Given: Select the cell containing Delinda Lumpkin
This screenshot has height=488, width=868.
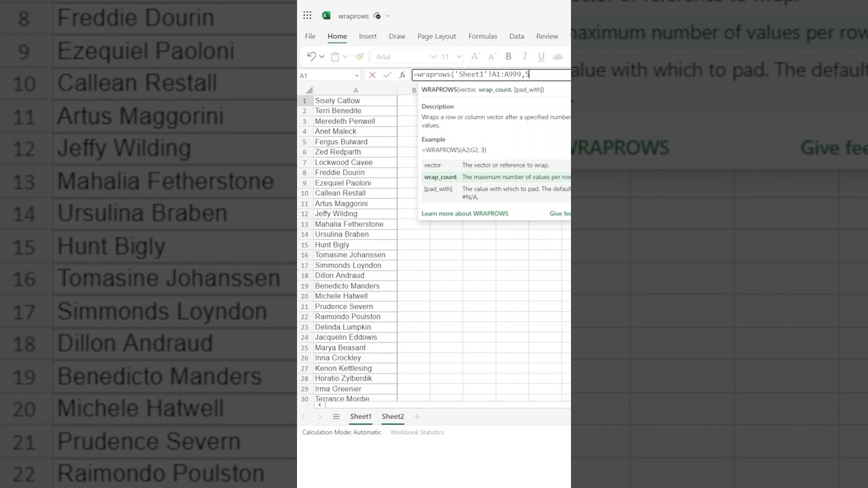Looking at the screenshot, I should (355, 327).
